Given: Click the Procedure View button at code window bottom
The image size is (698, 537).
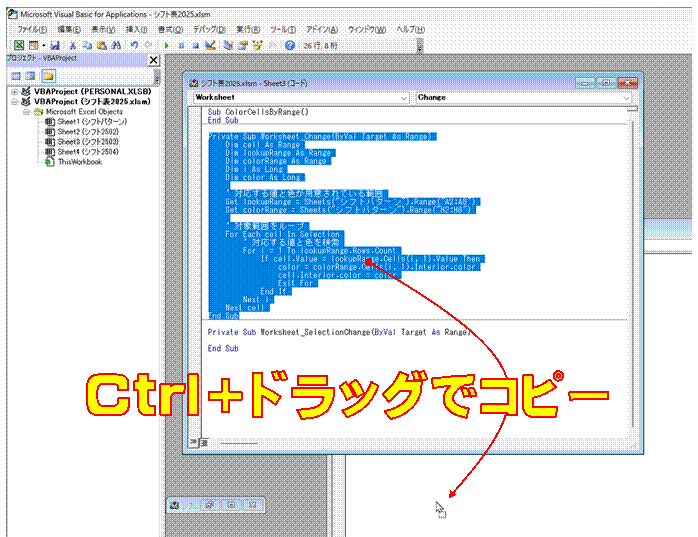Looking at the screenshot, I should click(194, 443).
